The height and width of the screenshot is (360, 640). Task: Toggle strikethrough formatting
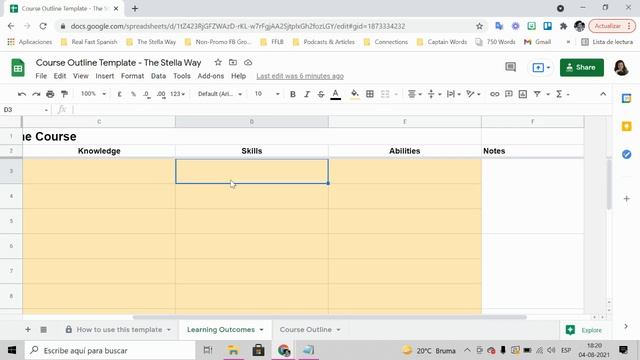321,94
